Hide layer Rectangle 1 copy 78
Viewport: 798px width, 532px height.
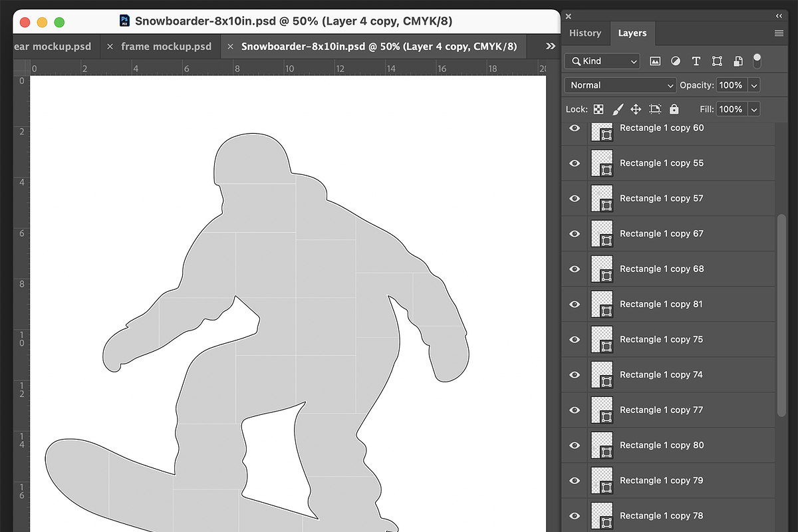click(575, 515)
